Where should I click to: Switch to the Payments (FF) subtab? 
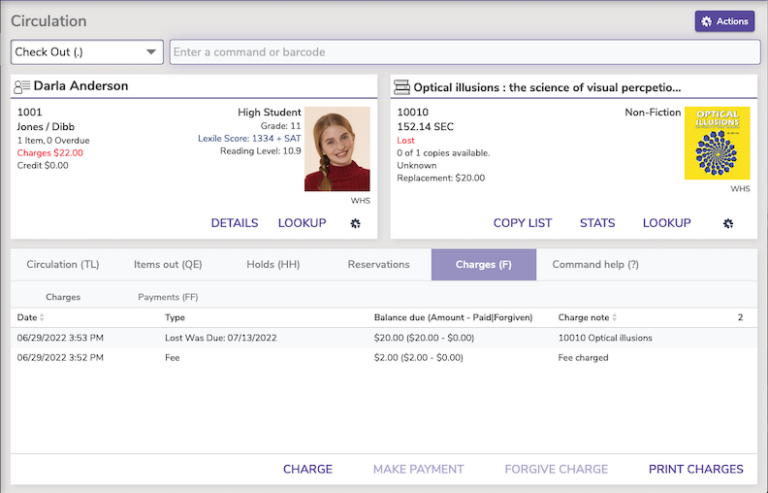[x=168, y=297]
